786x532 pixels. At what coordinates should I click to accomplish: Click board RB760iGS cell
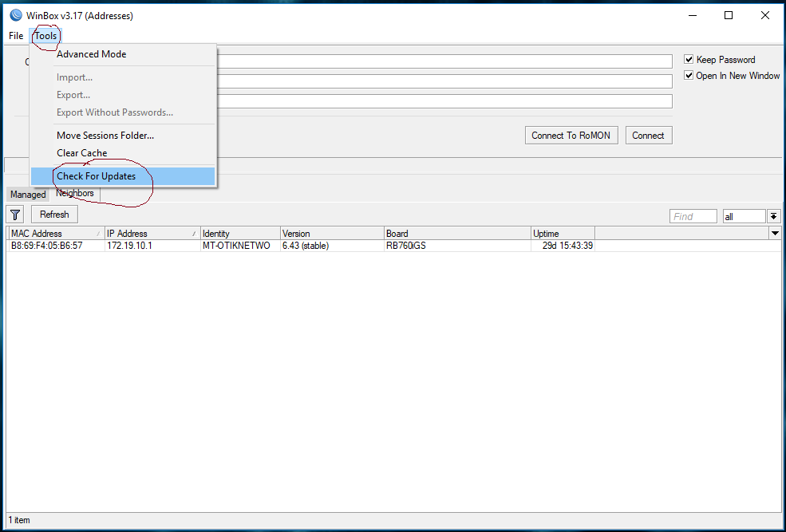click(457, 246)
